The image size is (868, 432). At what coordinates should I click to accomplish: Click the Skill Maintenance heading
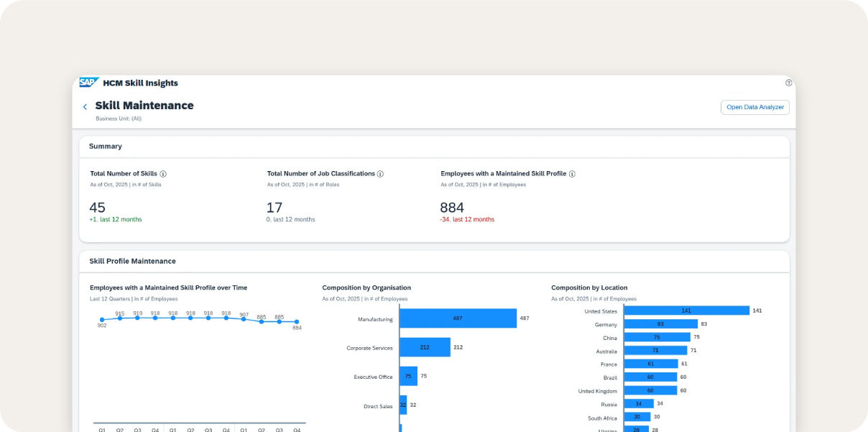[x=144, y=105]
